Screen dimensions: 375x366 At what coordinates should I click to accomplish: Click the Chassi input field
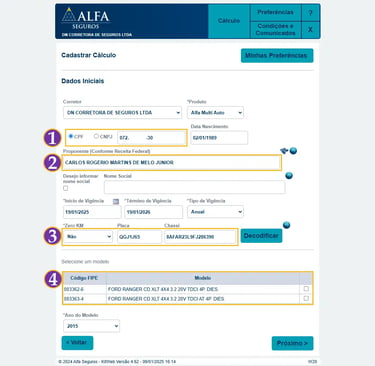click(x=200, y=237)
